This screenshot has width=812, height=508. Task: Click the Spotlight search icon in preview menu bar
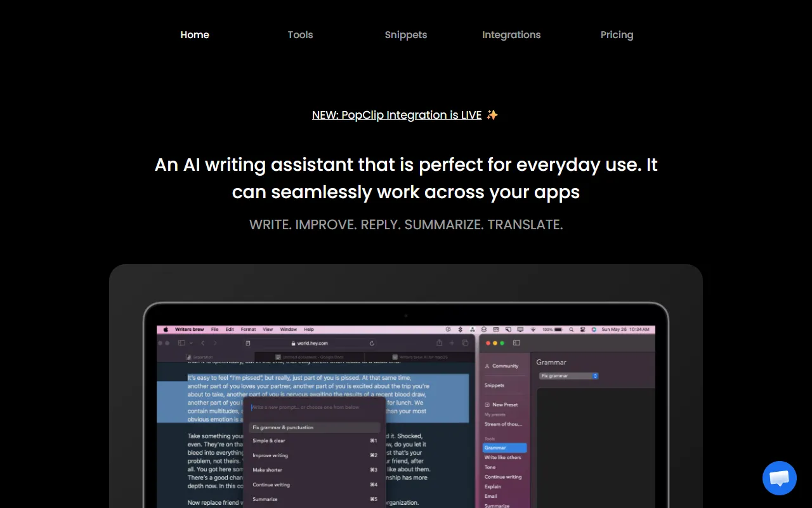pyautogui.click(x=571, y=330)
